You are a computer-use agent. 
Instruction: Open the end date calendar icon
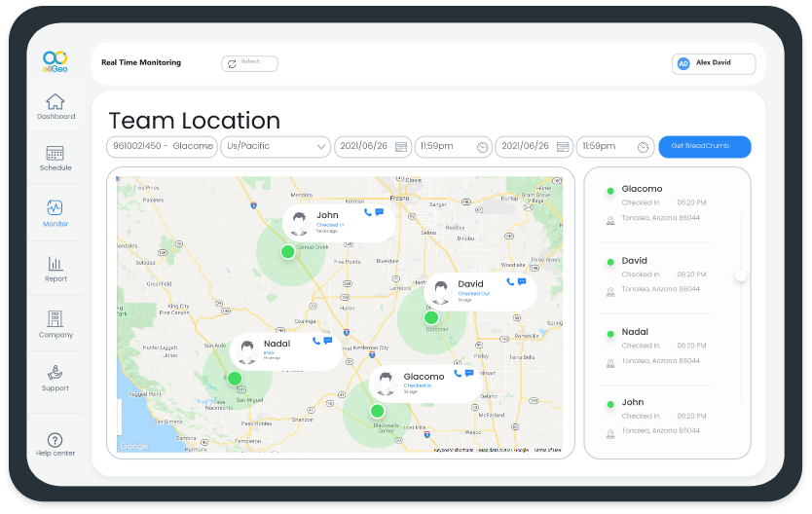pos(563,147)
